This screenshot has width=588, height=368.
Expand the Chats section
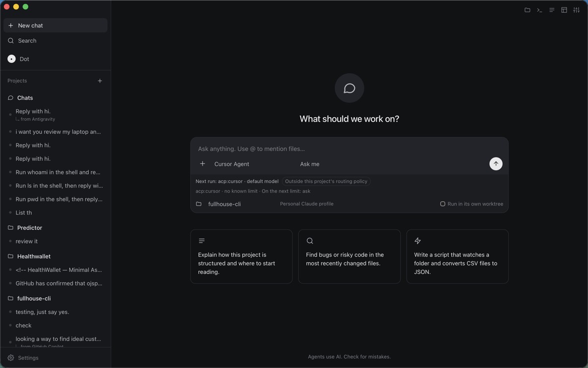tap(55, 98)
